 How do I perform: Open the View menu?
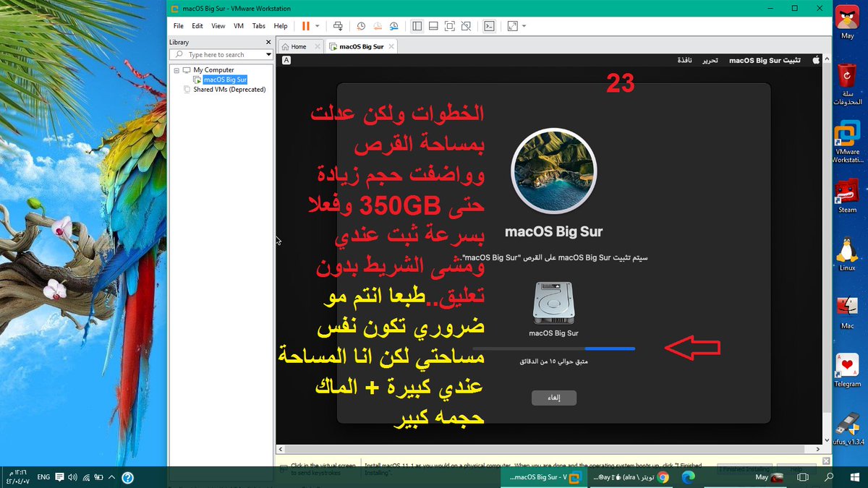[218, 26]
